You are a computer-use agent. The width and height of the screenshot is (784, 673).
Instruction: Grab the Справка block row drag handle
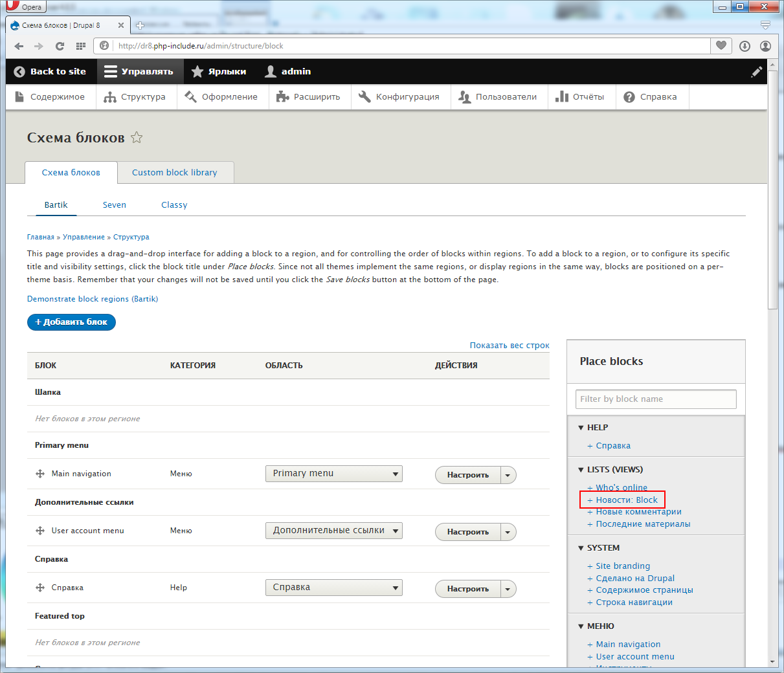point(40,588)
